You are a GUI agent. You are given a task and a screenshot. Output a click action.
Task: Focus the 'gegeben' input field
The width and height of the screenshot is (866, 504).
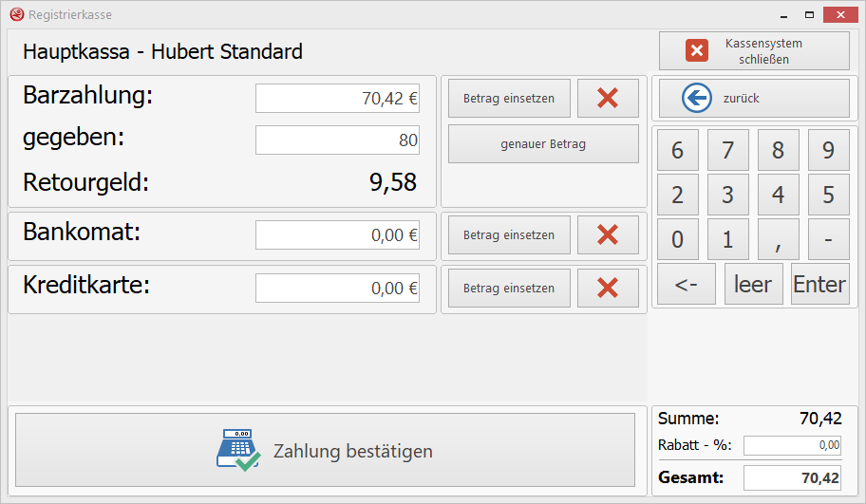(x=338, y=140)
